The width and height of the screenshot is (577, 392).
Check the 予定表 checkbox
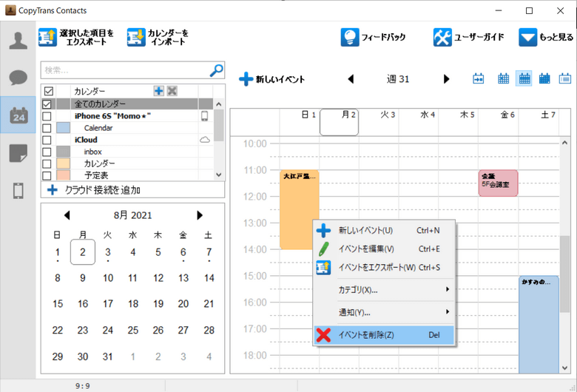pyautogui.click(x=47, y=175)
